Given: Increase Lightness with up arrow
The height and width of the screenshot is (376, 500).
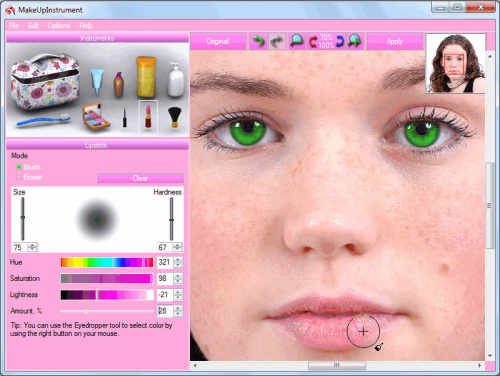Looking at the screenshot, I should (178, 292).
